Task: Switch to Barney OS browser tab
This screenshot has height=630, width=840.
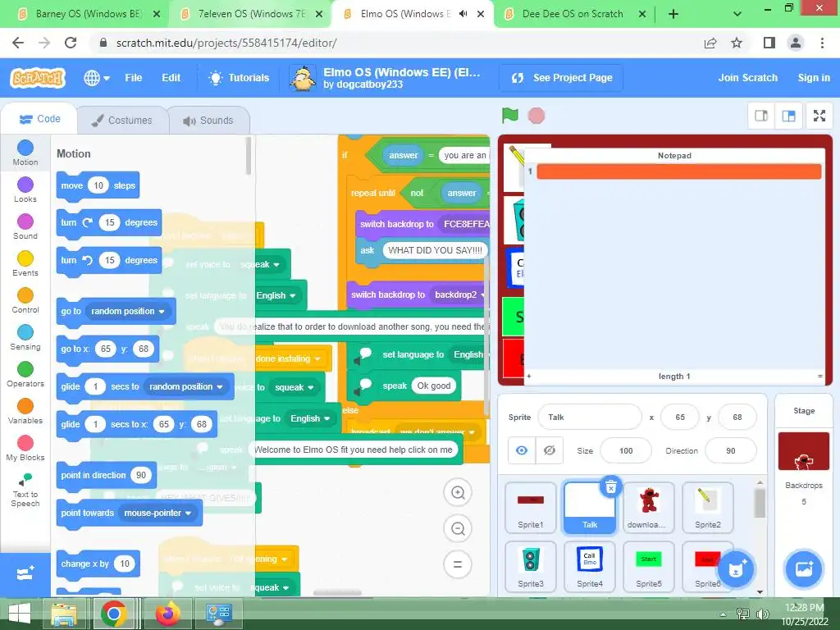Action: coord(89,14)
